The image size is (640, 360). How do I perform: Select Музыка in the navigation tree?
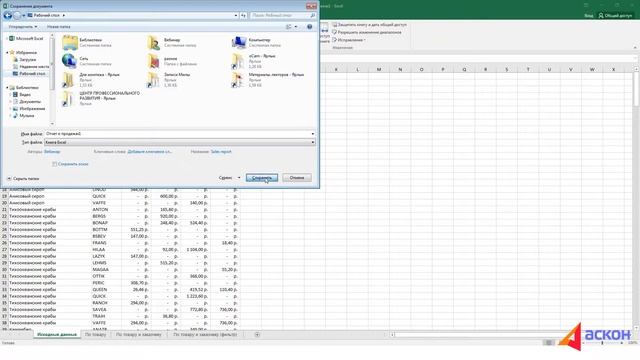pyautogui.click(x=24, y=116)
